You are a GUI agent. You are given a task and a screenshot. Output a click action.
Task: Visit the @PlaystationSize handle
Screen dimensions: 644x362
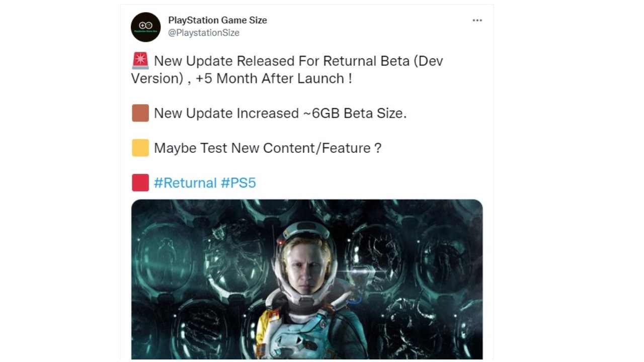pos(204,33)
